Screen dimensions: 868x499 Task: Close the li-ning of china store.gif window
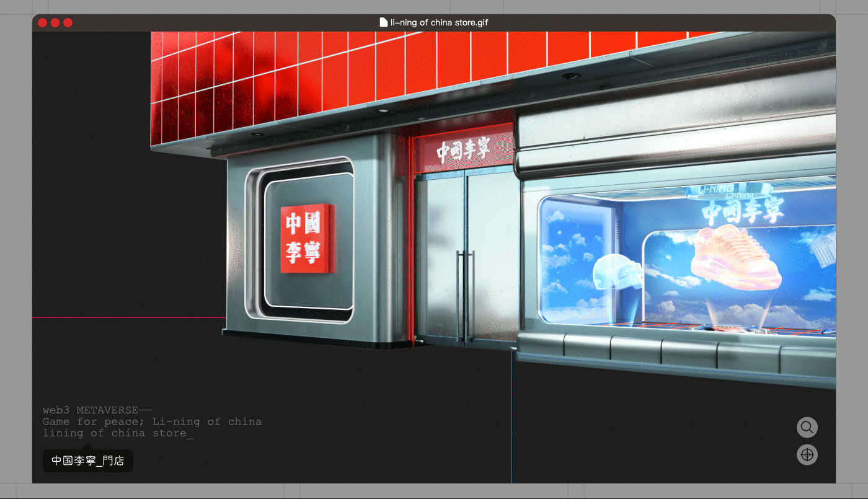pos(42,23)
